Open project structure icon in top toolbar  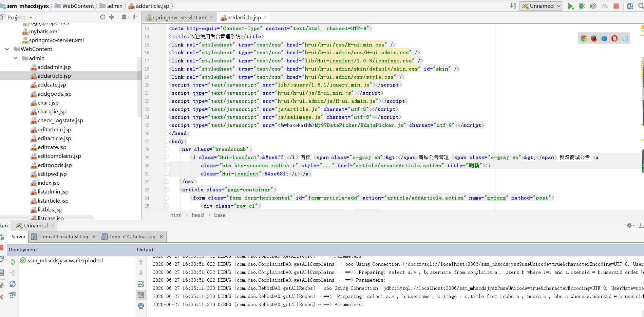(630, 6)
